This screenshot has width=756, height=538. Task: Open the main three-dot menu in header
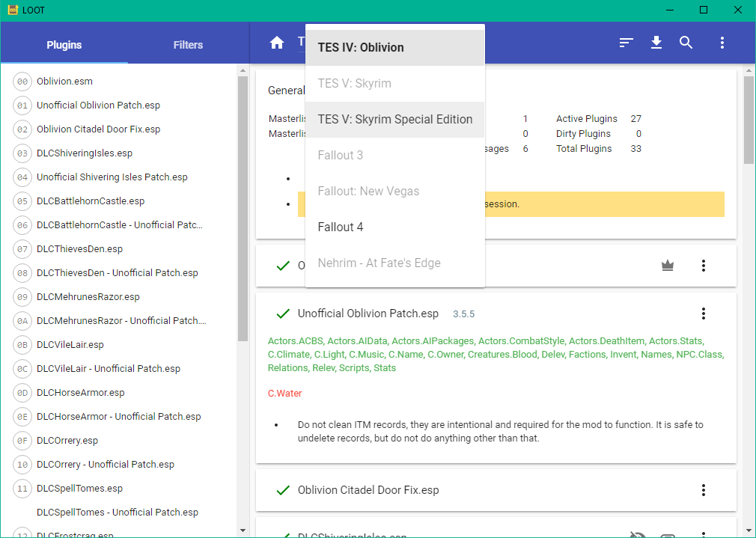tap(722, 43)
